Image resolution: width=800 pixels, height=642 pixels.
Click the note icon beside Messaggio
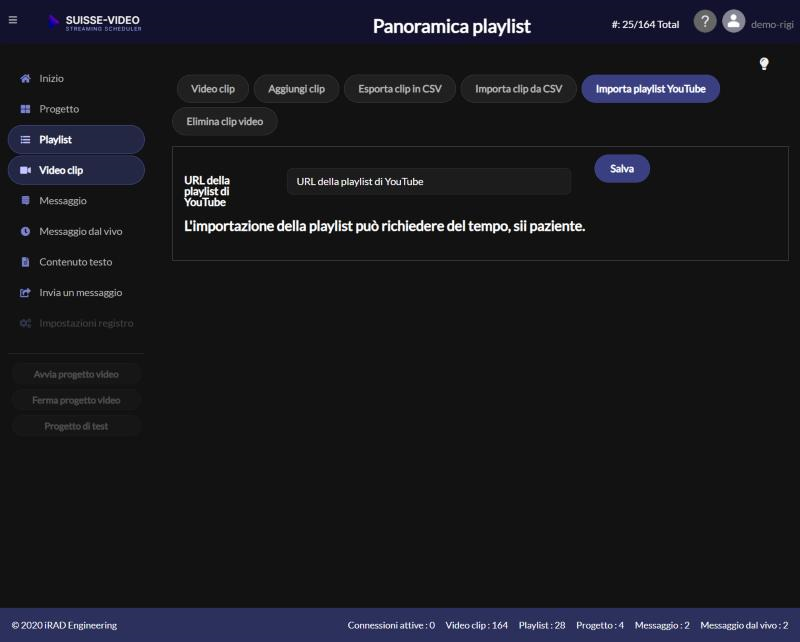(25, 201)
